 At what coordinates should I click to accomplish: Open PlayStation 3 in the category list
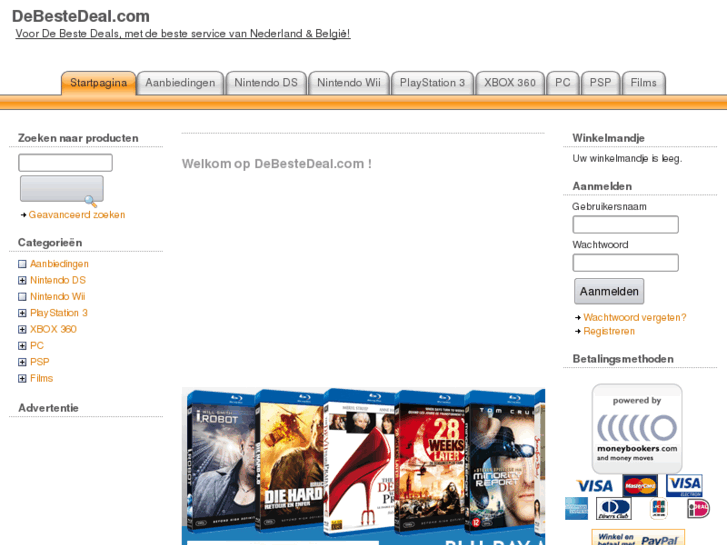pos(59,313)
